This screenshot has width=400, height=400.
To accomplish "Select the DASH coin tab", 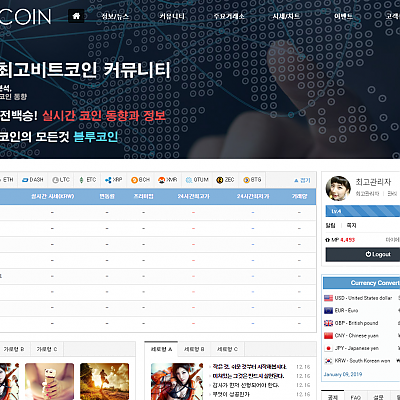I will (33, 180).
